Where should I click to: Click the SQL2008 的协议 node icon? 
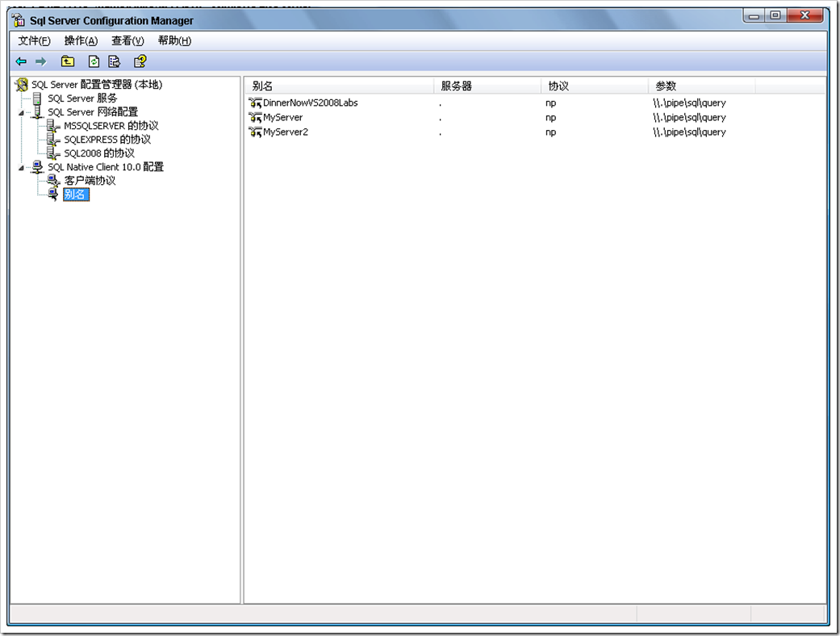pos(53,154)
